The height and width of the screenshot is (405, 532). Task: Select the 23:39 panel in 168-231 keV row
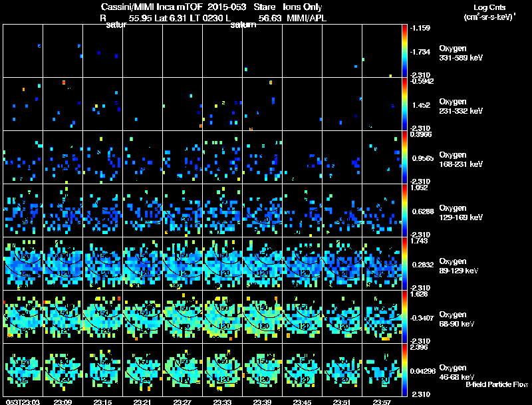point(262,158)
